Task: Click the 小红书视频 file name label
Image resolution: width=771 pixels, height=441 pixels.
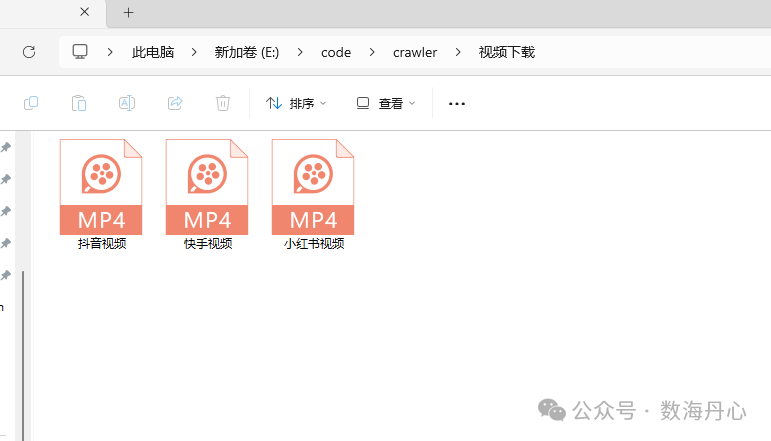Action: (314, 243)
